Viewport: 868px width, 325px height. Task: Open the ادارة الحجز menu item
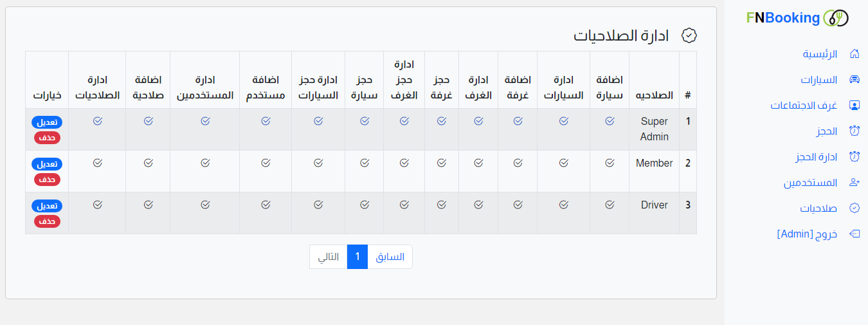[816, 157]
